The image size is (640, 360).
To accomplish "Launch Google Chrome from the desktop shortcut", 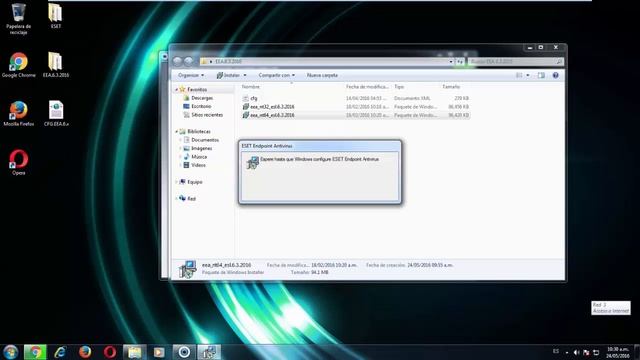I will tap(18, 65).
